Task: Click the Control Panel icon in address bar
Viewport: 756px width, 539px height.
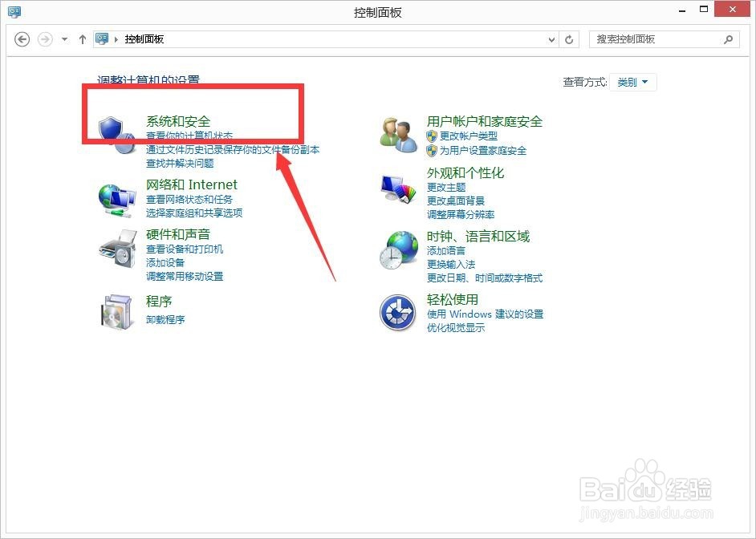Action: click(x=102, y=38)
